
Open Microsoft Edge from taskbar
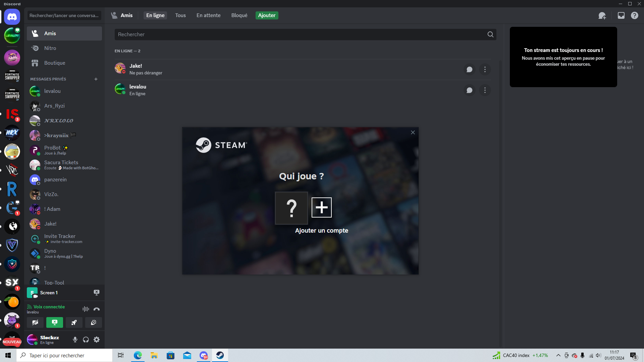click(138, 355)
